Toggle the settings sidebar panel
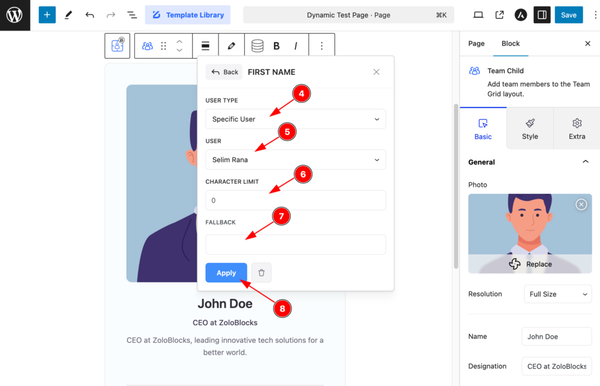 point(542,15)
